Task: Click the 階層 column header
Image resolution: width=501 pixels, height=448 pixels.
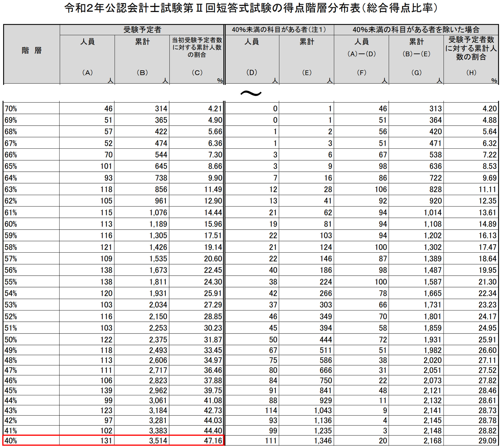Action: (x=32, y=51)
